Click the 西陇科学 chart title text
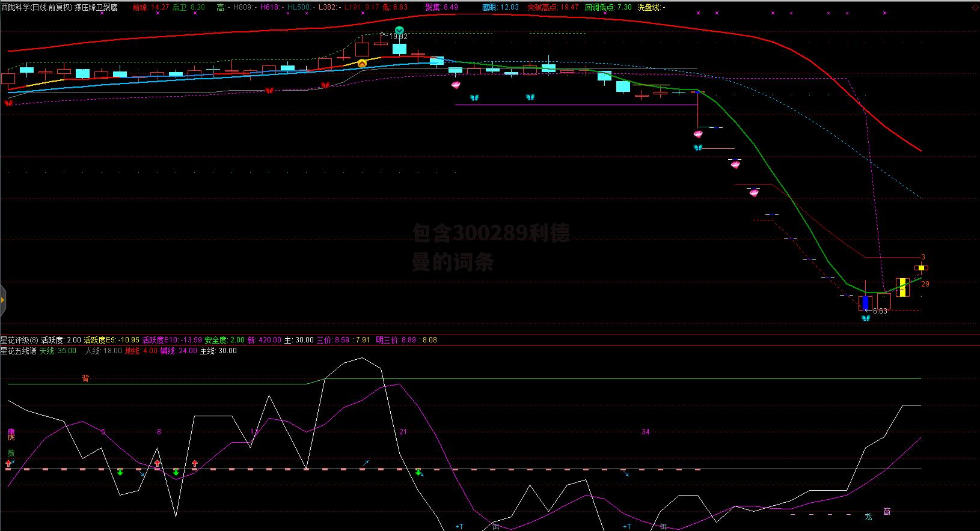980x531 pixels. pyautogui.click(x=60, y=7)
